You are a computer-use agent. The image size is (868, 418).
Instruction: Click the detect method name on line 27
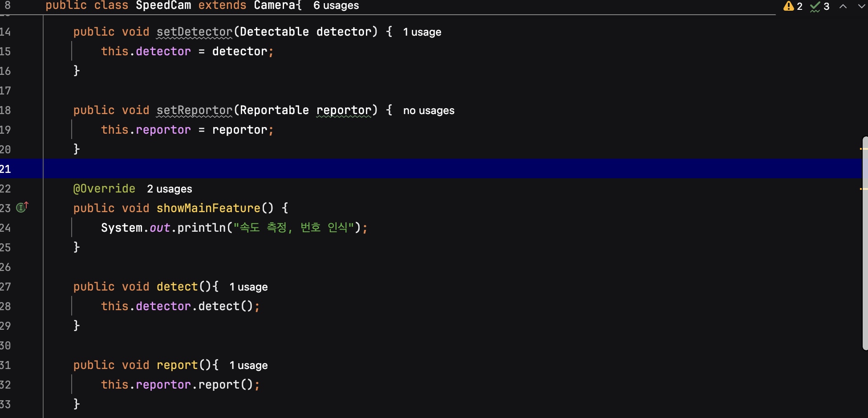coord(177,287)
